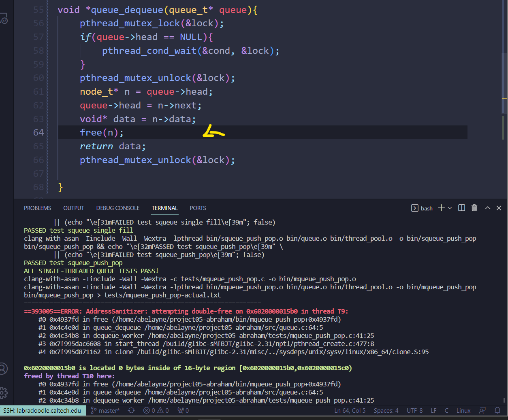Open the Accounts icon in activity bar
508x420 pixels.
[x=3, y=369]
